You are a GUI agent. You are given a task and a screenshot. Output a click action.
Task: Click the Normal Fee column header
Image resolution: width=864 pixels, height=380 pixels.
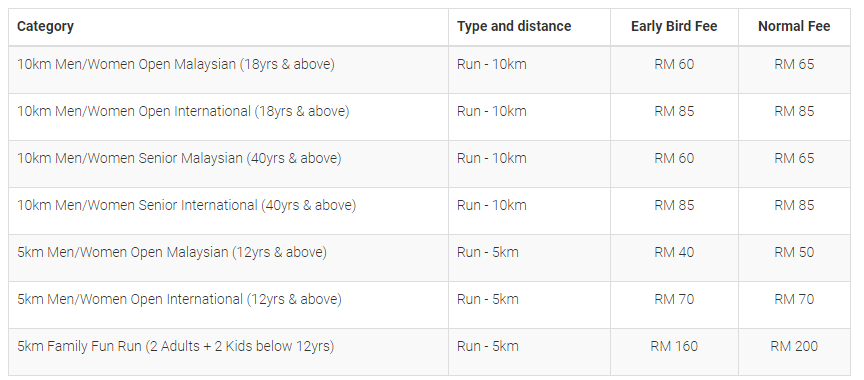pyautogui.click(x=794, y=26)
